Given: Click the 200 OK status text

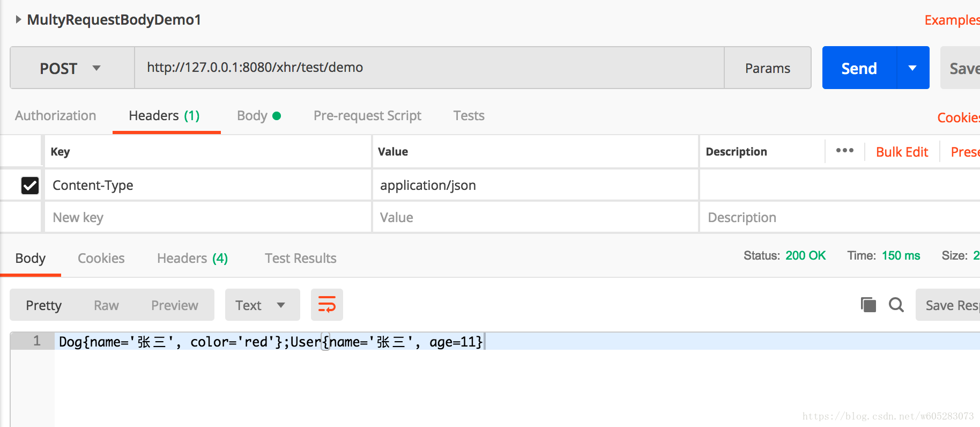Looking at the screenshot, I should [x=805, y=255].
